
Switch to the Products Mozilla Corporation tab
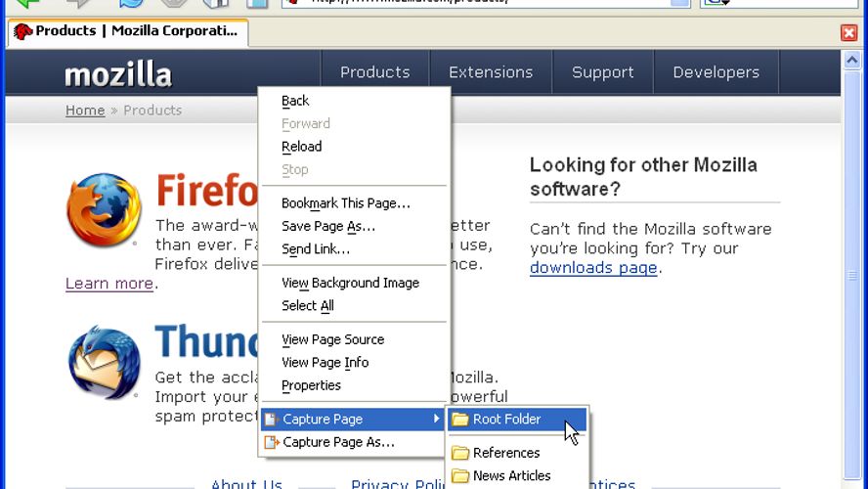pos(128,31)
